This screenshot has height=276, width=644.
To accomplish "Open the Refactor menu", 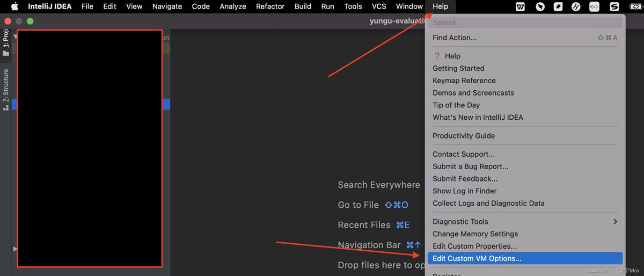I will pos(270,6).
